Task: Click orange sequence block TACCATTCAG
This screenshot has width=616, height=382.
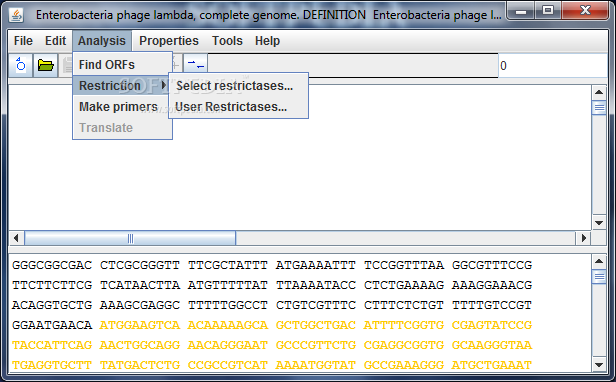Action: click(52, 345)
